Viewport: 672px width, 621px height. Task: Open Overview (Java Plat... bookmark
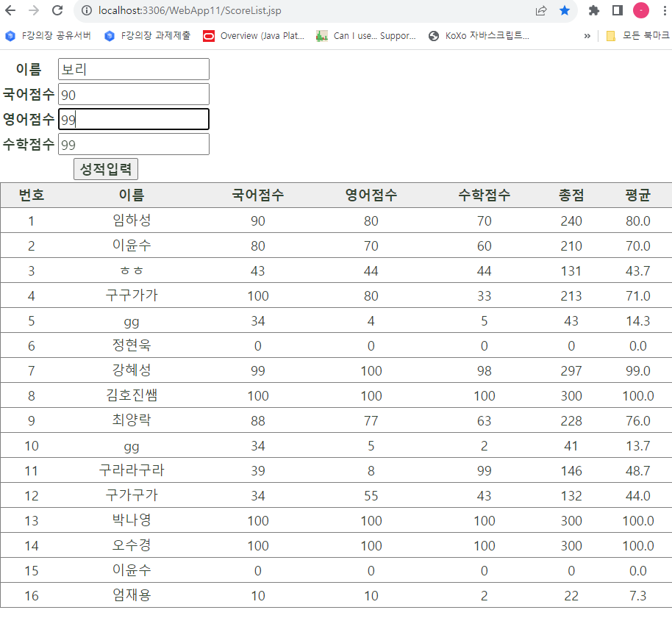coord(254,36)
